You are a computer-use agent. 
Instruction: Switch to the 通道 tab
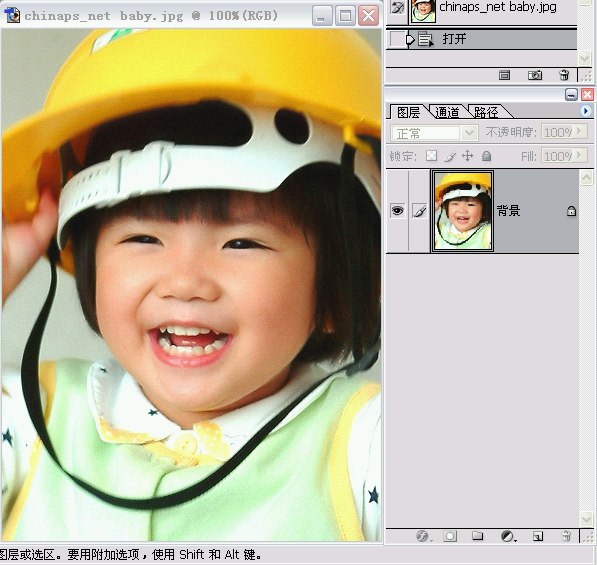tap(447, 112)
